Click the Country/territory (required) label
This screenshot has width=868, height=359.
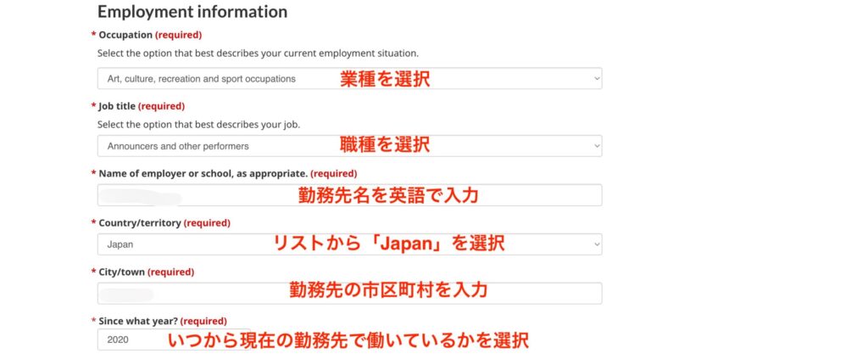[x=164, y=223]
